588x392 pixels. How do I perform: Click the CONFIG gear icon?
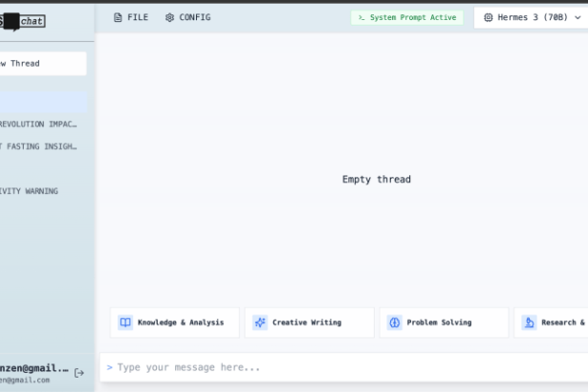[x=169, y=17]
